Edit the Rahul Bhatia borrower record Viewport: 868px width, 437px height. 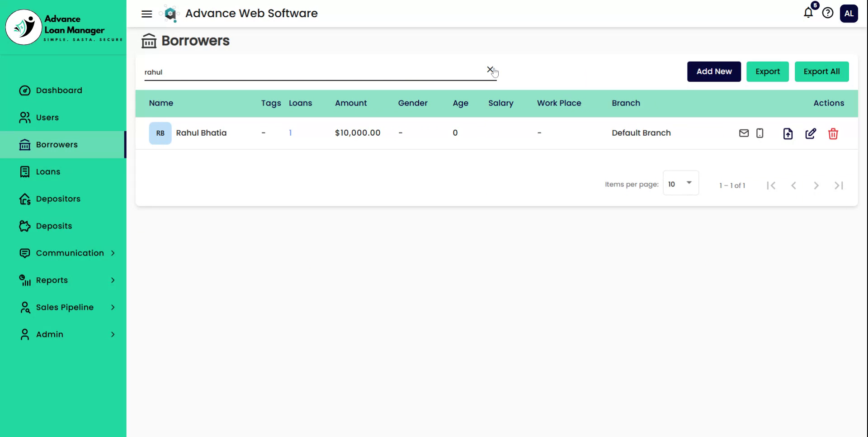click(x=811, y=133)
